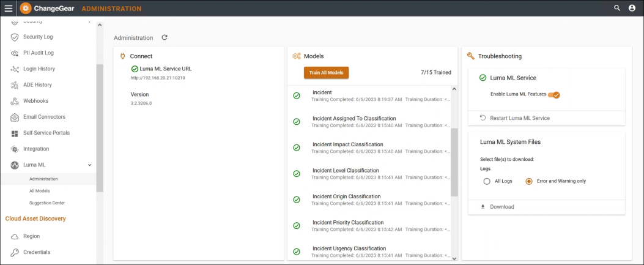
Task: Open Suggestion Center submenu item
Action: [47, 203]
